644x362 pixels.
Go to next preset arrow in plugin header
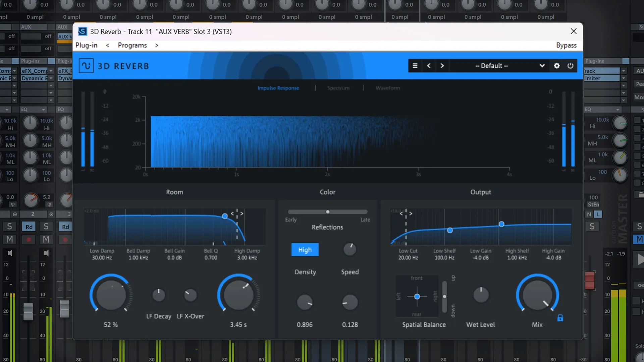(x=442, y=66)
